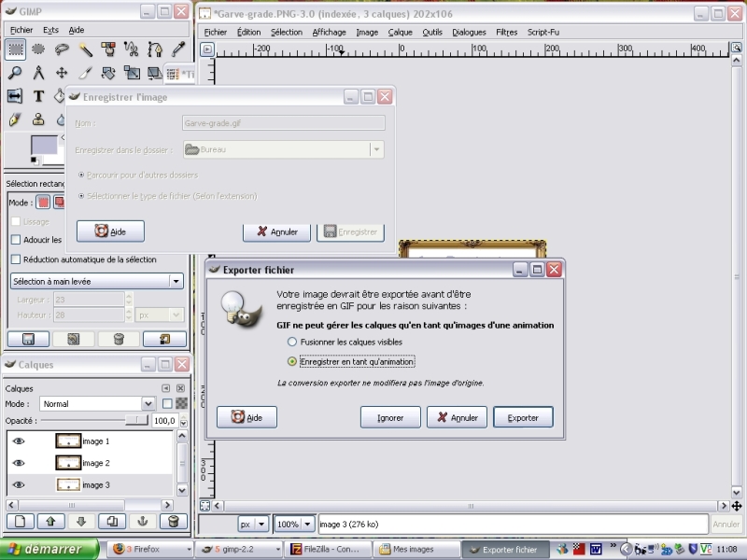Select the Move tool

[62, 73]
